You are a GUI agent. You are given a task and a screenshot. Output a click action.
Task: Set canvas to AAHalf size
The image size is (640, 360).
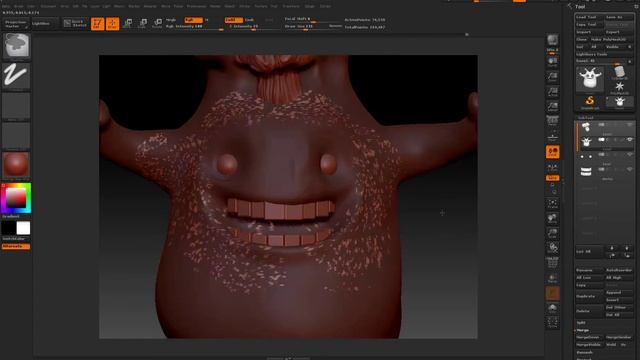552,107
